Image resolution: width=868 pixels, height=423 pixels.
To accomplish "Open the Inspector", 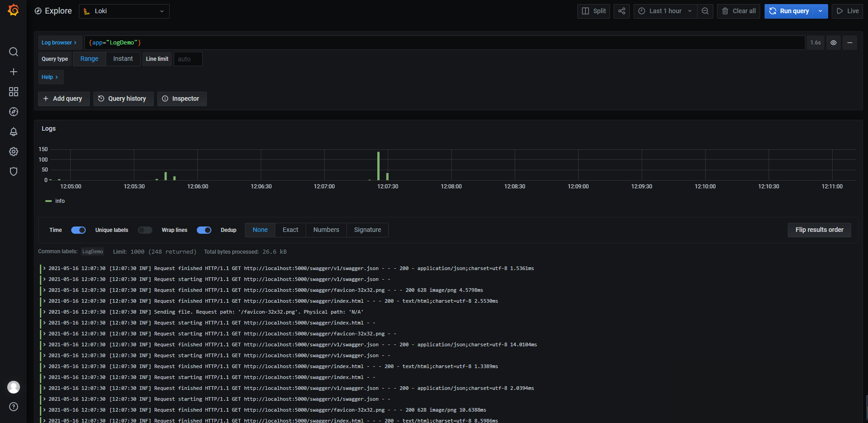I will coord(182,98).
